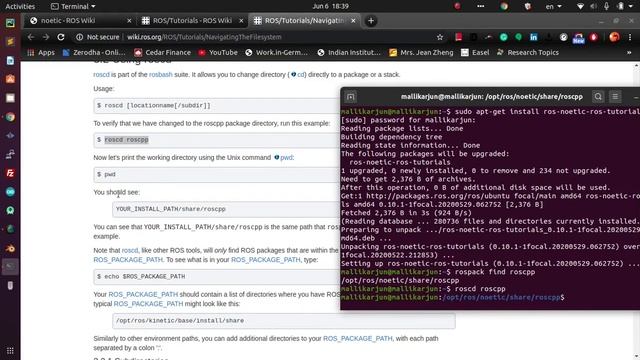640x360 pixels.
Task: Click the terminal title bar text
Action: (x=492, y=97)
